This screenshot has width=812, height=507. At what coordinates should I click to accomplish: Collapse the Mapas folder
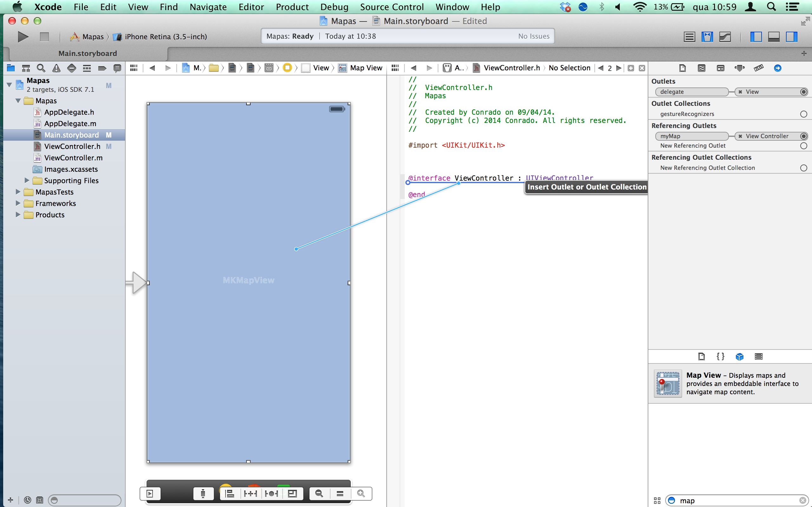coord(18,100)
